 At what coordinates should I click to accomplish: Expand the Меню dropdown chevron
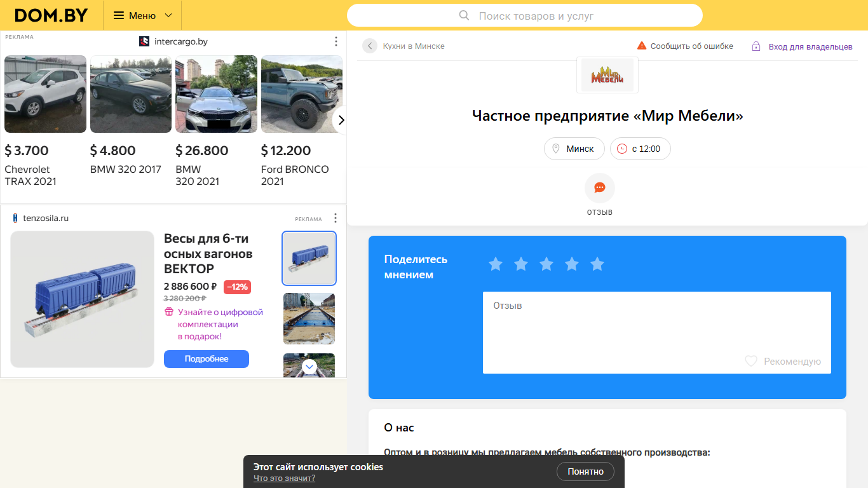[x=168, y=15]
